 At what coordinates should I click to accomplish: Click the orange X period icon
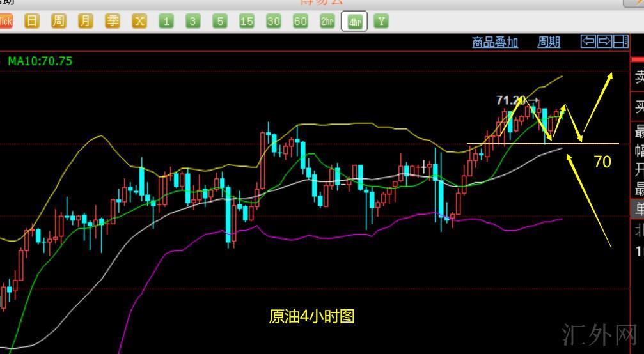[139, 21]
